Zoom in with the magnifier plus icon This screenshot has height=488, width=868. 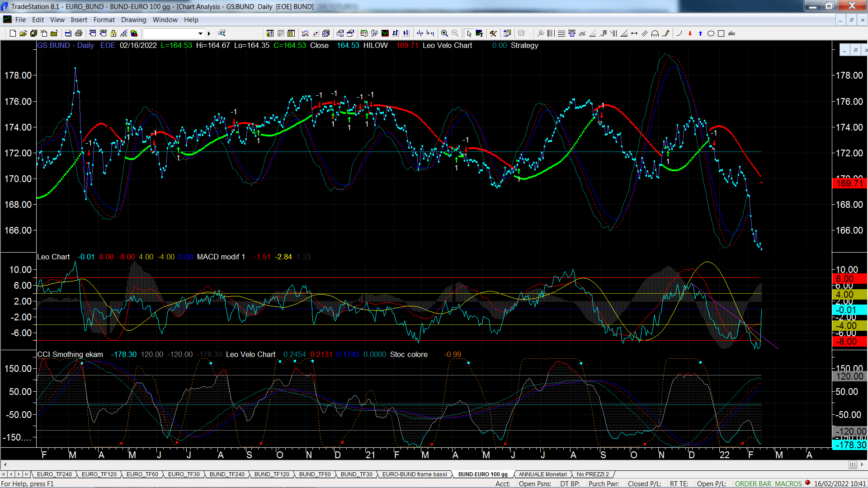444,33
